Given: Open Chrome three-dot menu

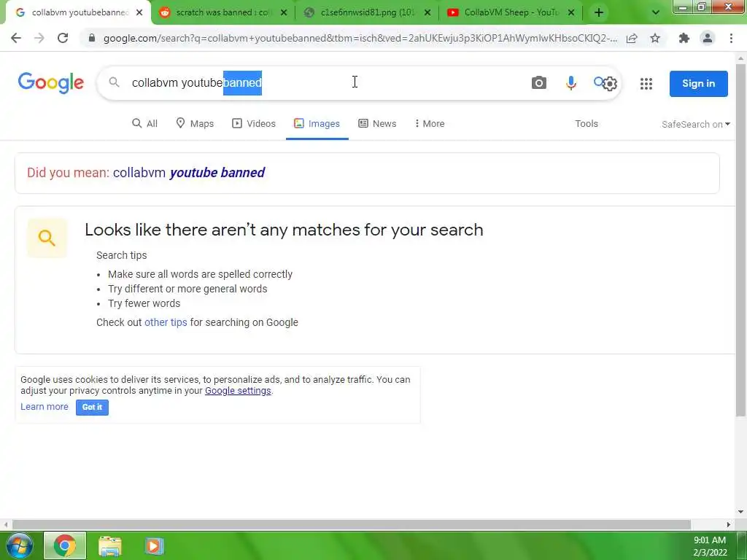Looking at the screenshot, I should 731,38.
